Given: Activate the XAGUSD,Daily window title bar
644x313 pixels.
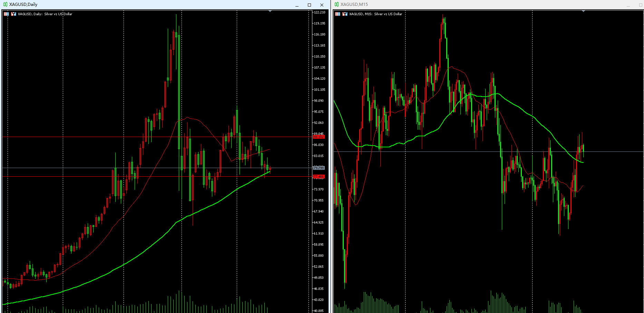Looking at the screenshot, I should click(x=138, y=4).
